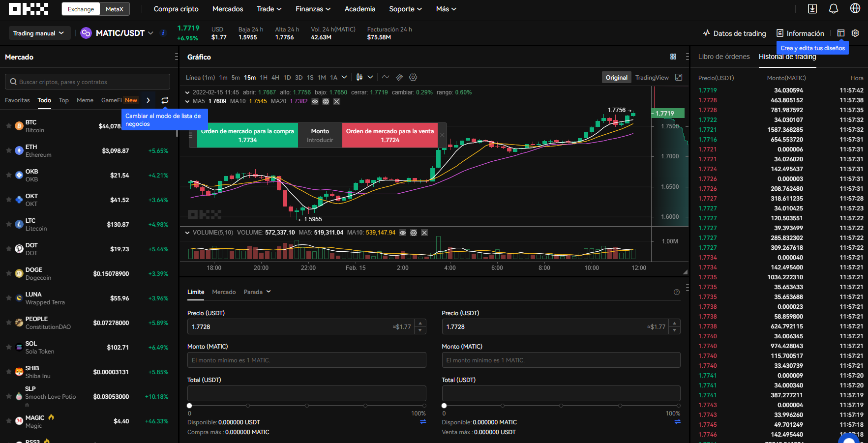Open Parada order type dropdown
868x443 pixels.
[x=257, y=292]
